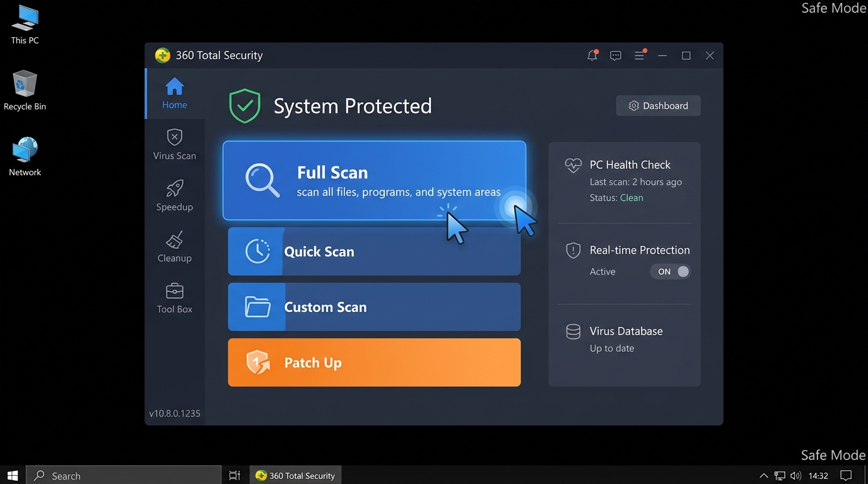Image resolution: width=868 pixels, height=484 pixels.
Task: Switch to the Home tab
Action: pyautogui.click(x=174, y=95)
